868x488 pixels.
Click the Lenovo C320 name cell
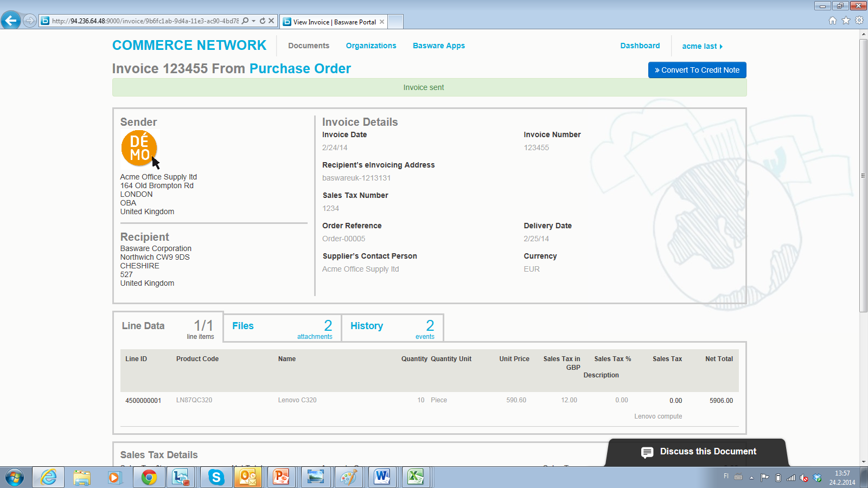(x=297, y=400)
